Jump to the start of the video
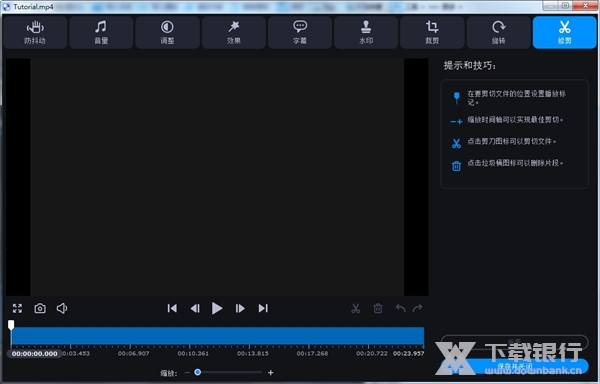Image resolution: width=600 pixels, height=384 pixels. (x=172, y=308)
